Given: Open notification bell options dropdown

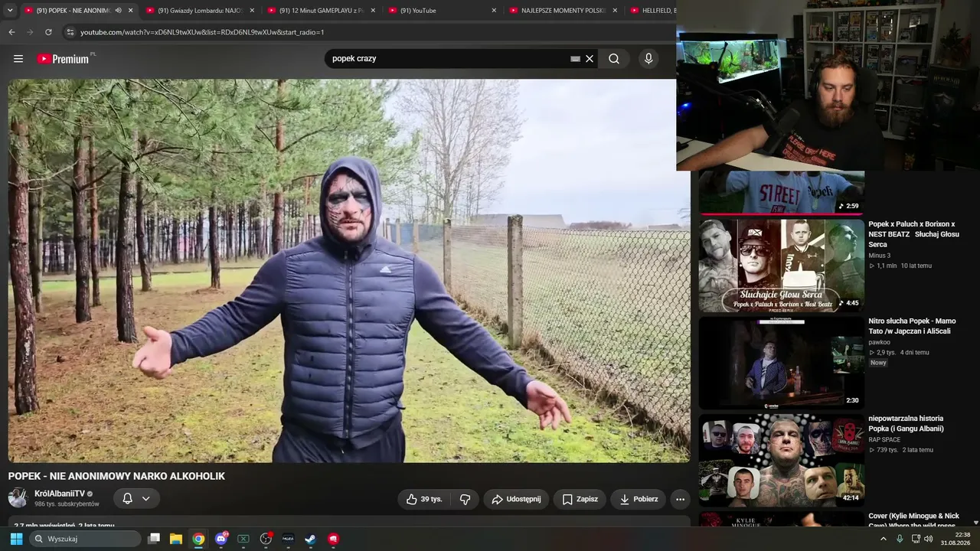Looking at the screenshot, I should click(145, 499).
